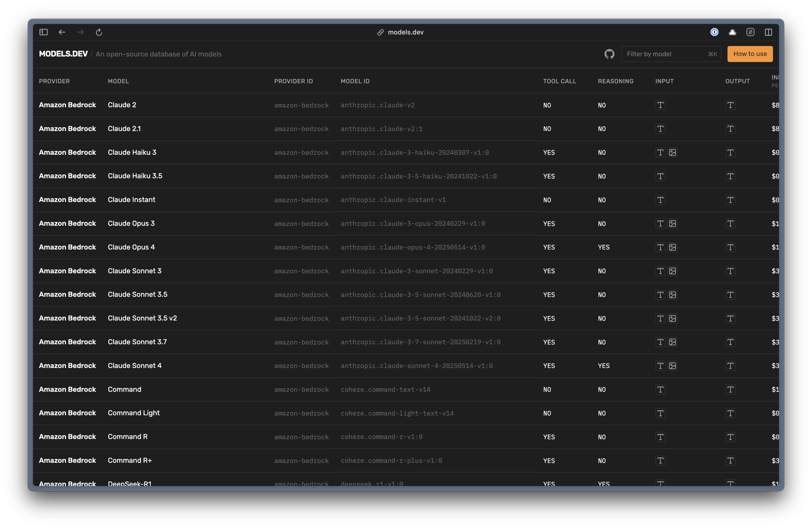Image resolution: width=812 pixels, height=528 pixels.
Task: Click text input icon for Claude Opus 4
Action: pyautogui.click(x=660, y=247)
